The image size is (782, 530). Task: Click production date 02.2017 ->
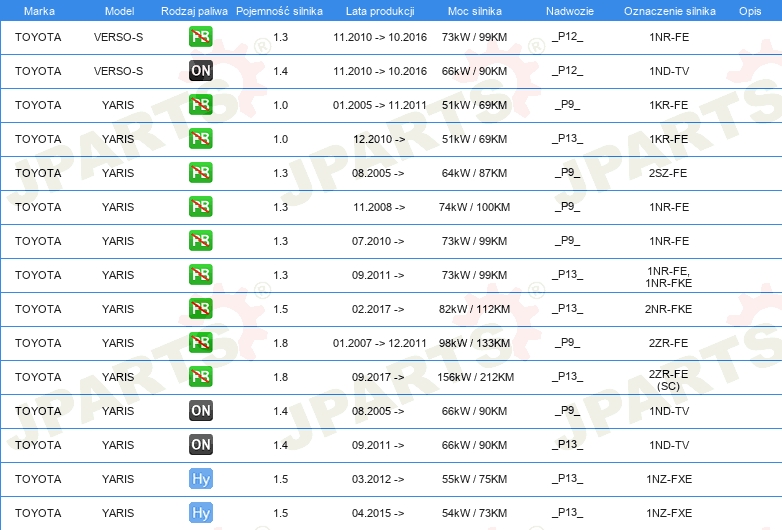click(x=378, y=309)
